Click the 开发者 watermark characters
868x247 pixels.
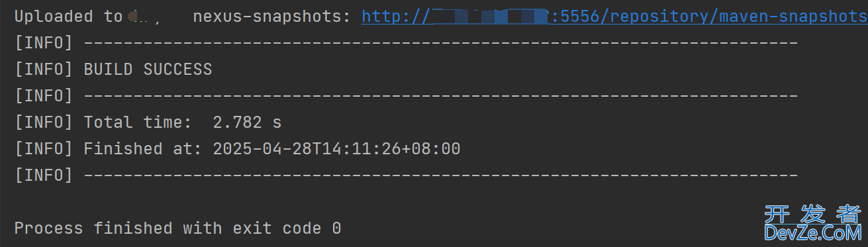814,214
